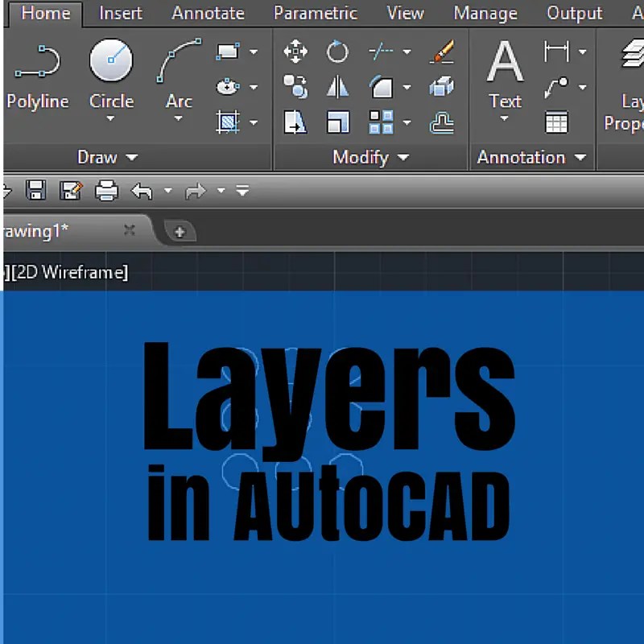Image resolution: width=644 pixels, height=644 pixels.
Task: Click the Offset tool icon
Action: click(442, 122)
